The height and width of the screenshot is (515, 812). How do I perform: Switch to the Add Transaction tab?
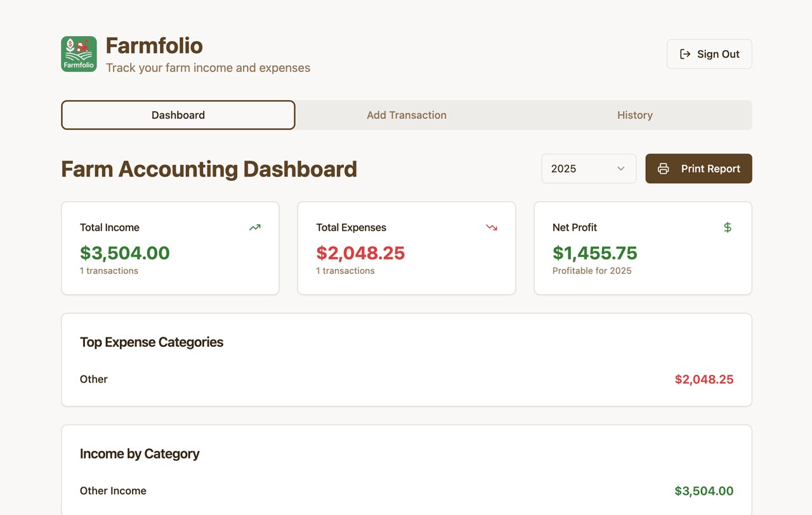[x=407, y=115]
